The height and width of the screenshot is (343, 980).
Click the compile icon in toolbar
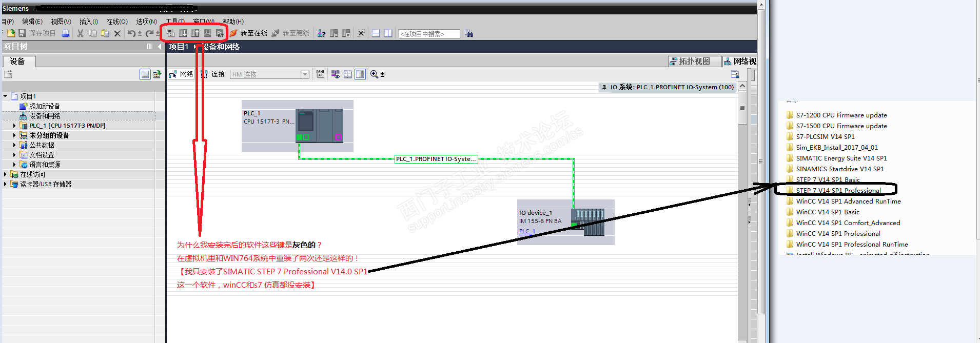171,33
